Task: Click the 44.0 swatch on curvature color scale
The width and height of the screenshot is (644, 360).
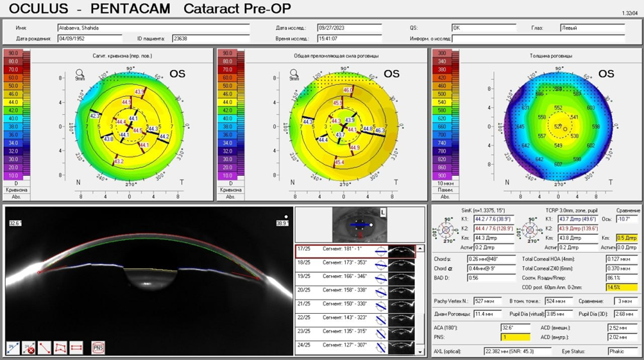Action: click(x=13, y=101)
